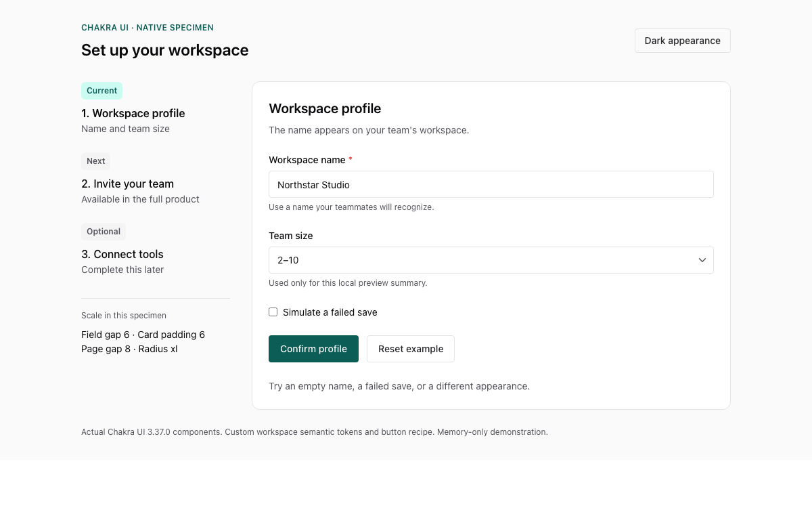Click "Scale in this specimen" label
The height and width of the screenshot is (508, 812).
coord(124,316)
